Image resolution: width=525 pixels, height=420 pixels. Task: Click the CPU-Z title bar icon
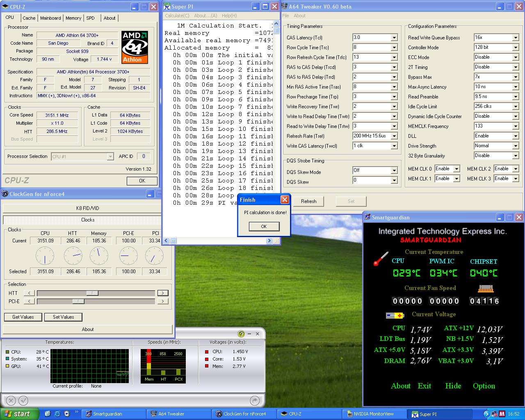(6, 7)
